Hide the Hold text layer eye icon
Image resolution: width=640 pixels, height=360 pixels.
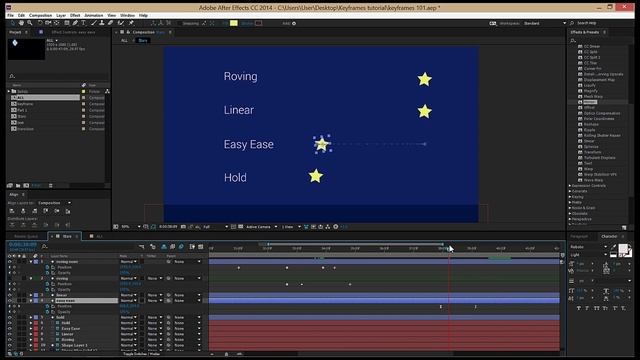pyautogui.click(x=9, y=323)
